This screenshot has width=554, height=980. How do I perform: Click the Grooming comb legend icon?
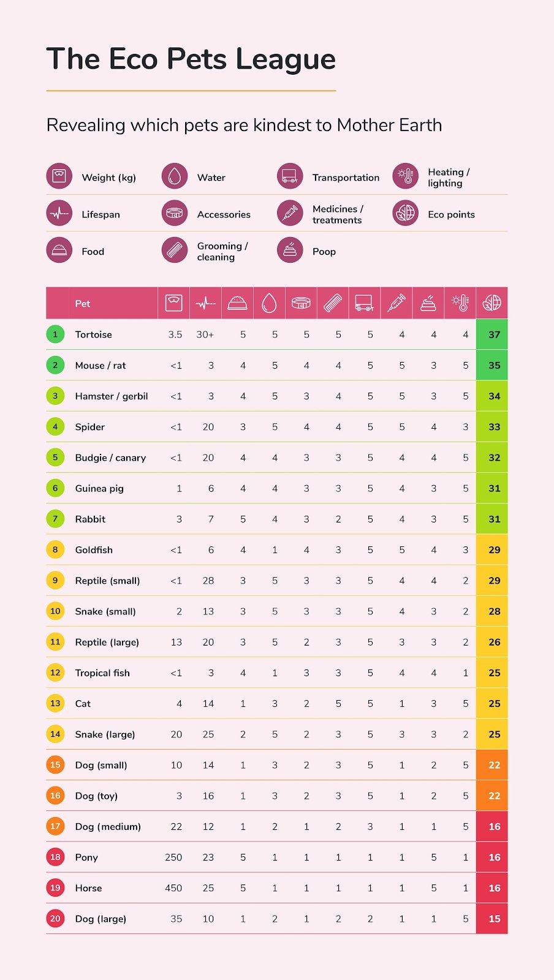pos(175,251)
